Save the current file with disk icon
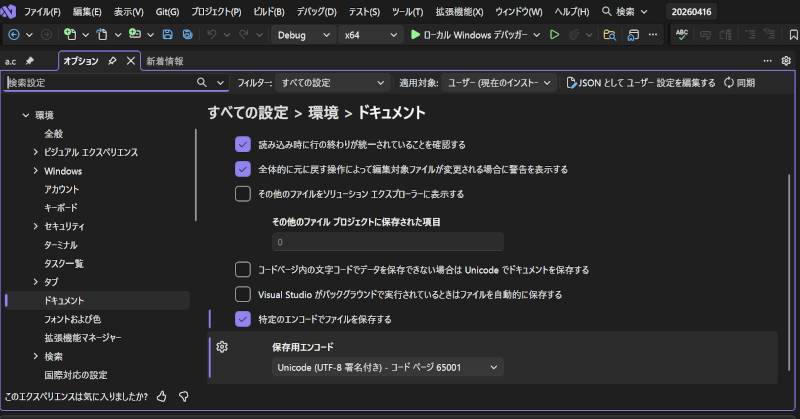The height and width of the screenshot is (419, 800). point(167,35)
